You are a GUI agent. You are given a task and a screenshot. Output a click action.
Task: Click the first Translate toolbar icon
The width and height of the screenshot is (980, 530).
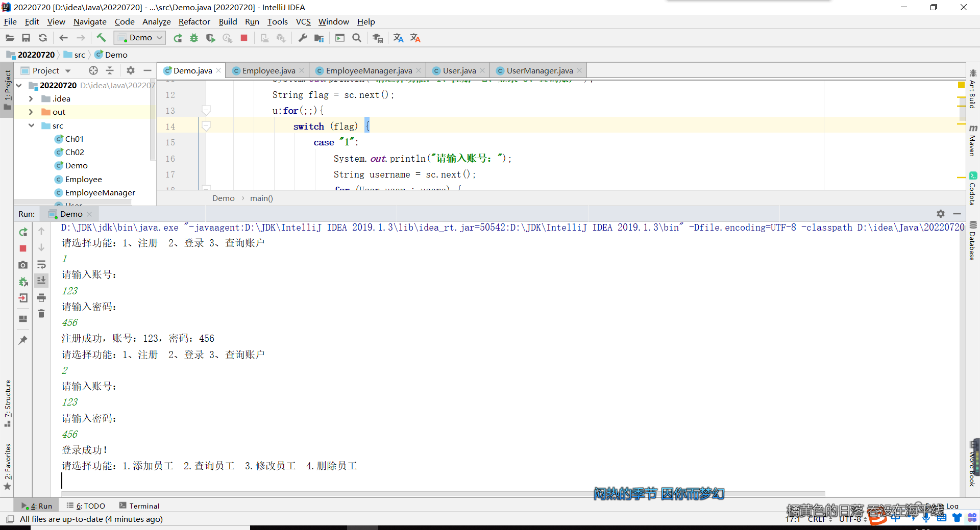click(x=399, y=38)
